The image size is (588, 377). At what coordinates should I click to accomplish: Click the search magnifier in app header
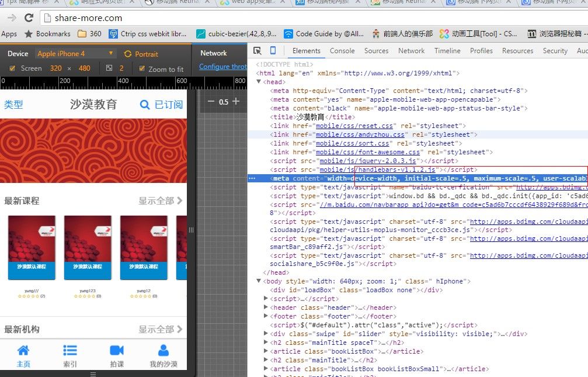coord(145,105)
